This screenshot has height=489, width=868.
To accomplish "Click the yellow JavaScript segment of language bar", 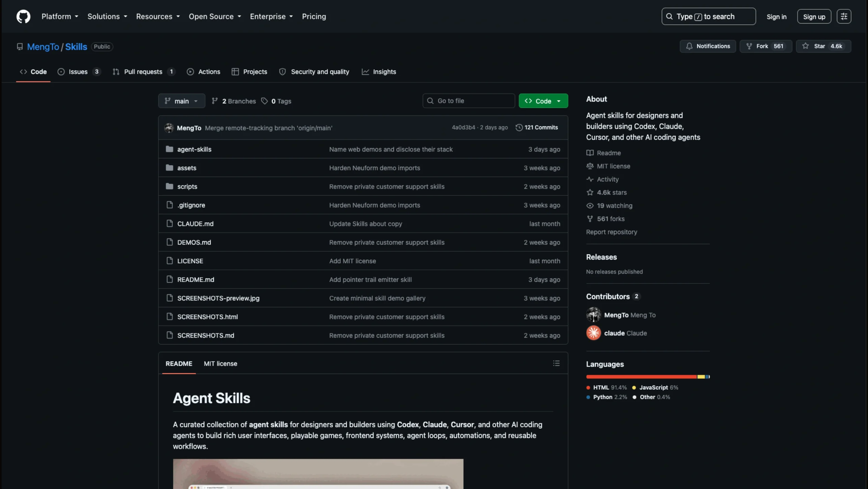I will click(x=701, y=377).
